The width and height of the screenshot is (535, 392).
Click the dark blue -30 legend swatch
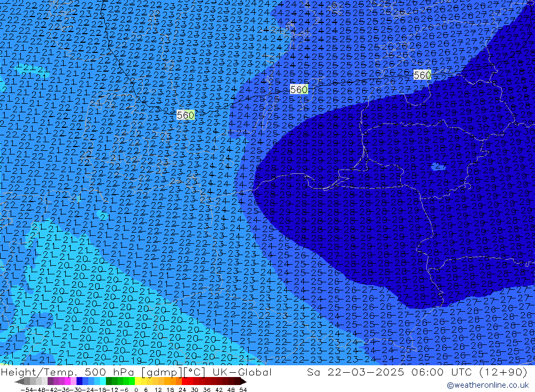point(79,381)
